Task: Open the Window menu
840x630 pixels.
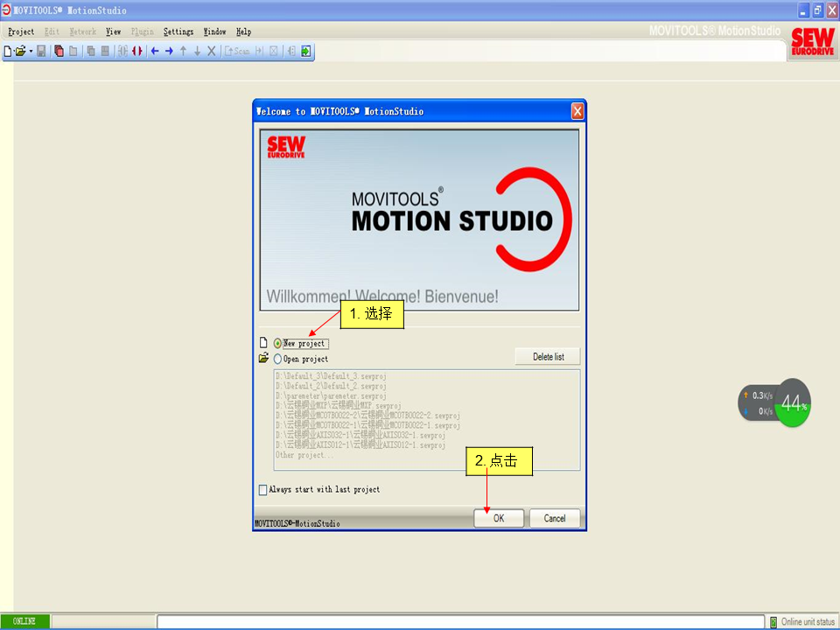Action: (x=214, y=31)
